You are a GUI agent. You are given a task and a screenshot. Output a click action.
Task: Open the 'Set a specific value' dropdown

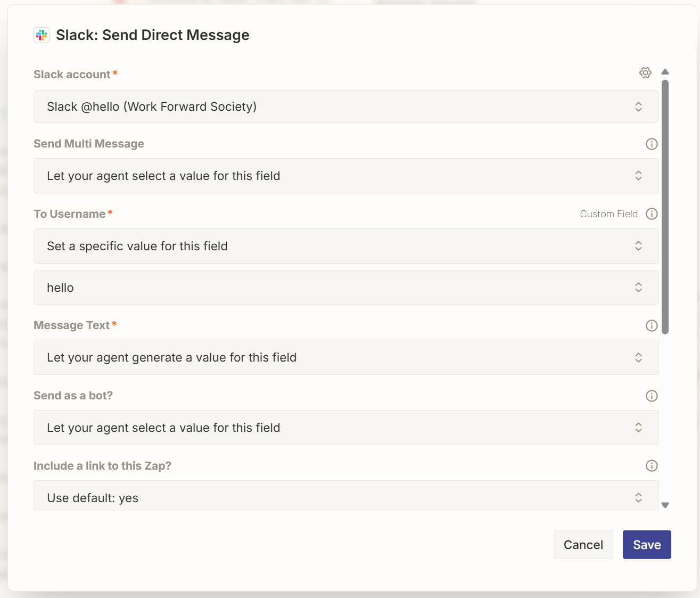pyautogui.click(x=346, y=246)
